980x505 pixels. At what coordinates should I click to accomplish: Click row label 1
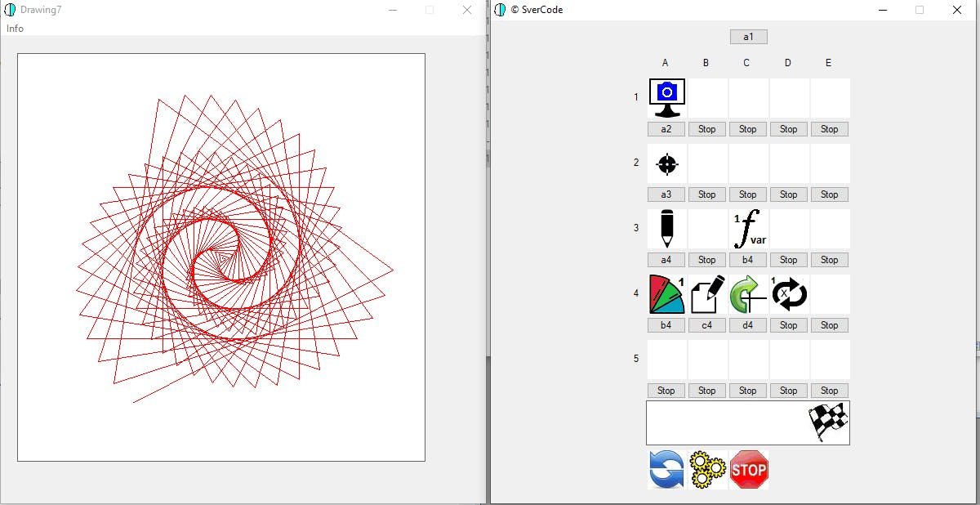[636, 97]
